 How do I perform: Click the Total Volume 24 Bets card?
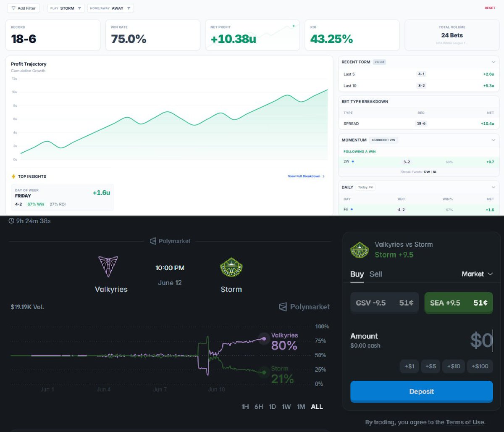(x=452, y=35)
